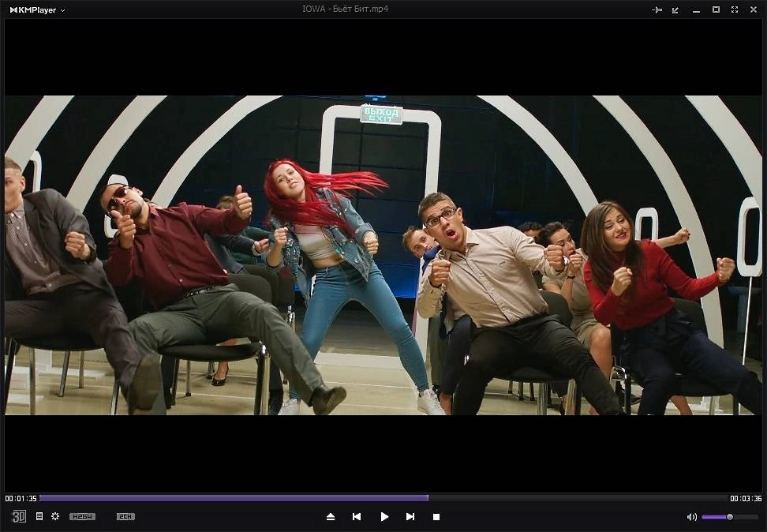Click the H264 video codec badge
767x532 pixels.
[x=82, y=517]
